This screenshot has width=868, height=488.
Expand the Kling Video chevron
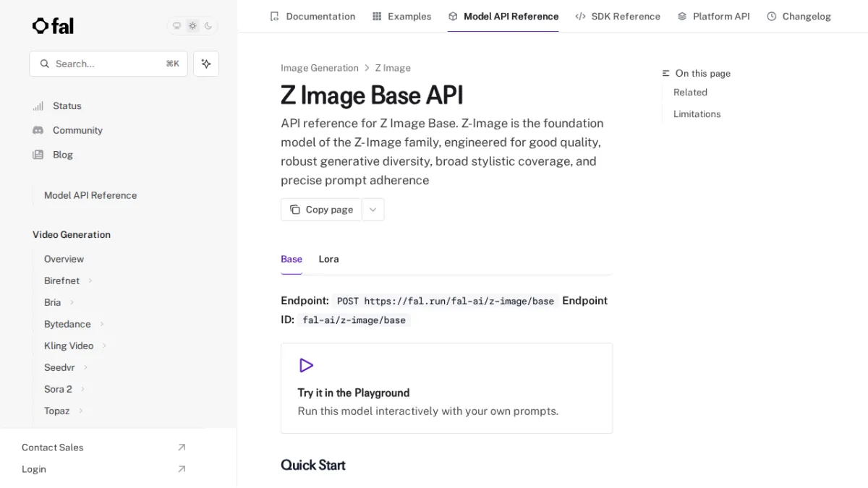point(104,346)
